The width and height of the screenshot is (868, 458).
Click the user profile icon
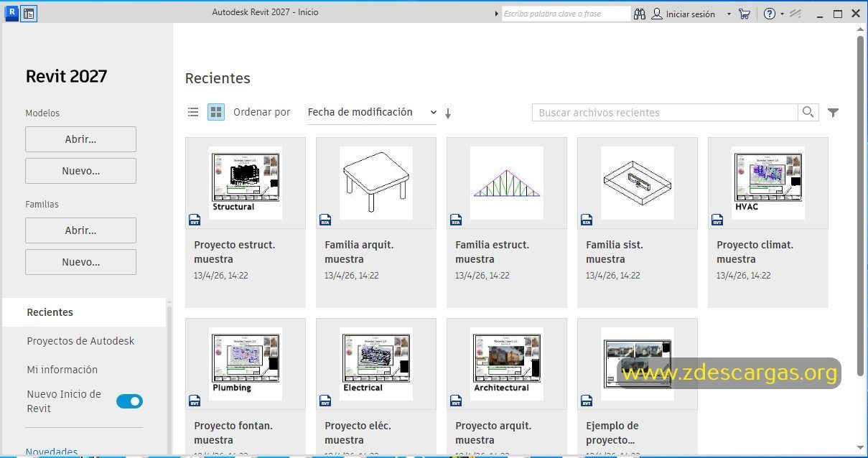657,14
